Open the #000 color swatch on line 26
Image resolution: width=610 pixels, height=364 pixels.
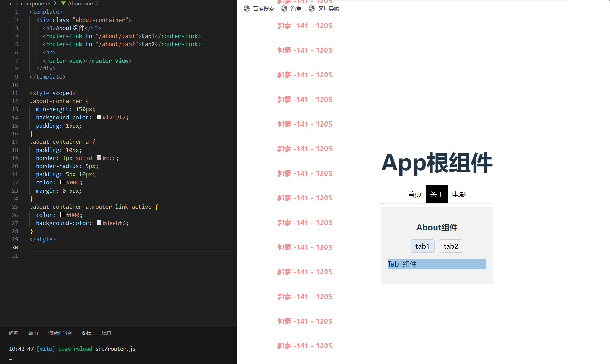pos(63,214)
